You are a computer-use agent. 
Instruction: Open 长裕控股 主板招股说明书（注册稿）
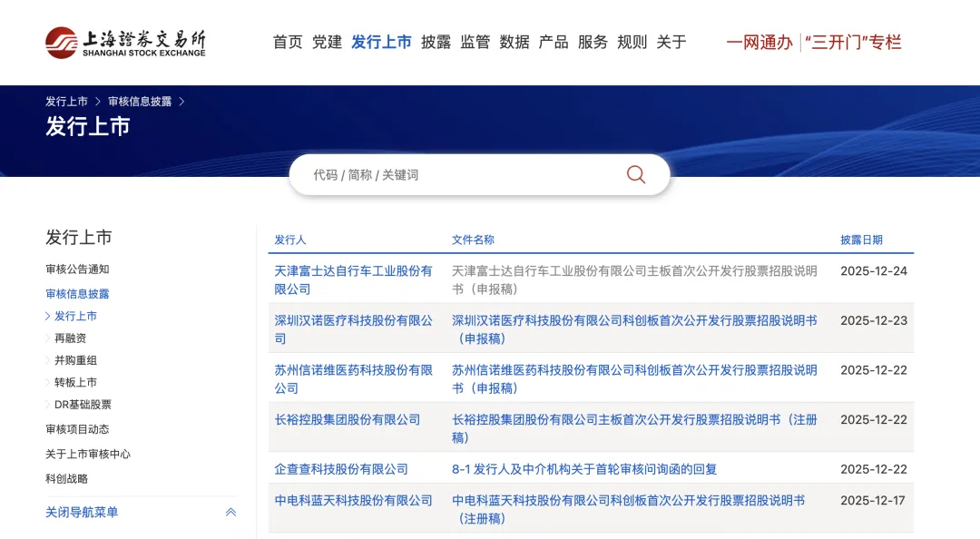click(634, 428)
